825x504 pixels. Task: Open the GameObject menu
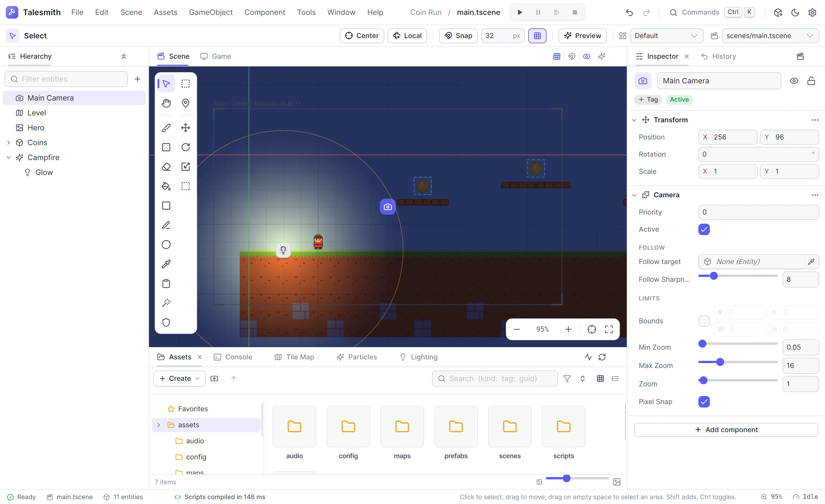(211, 12)
